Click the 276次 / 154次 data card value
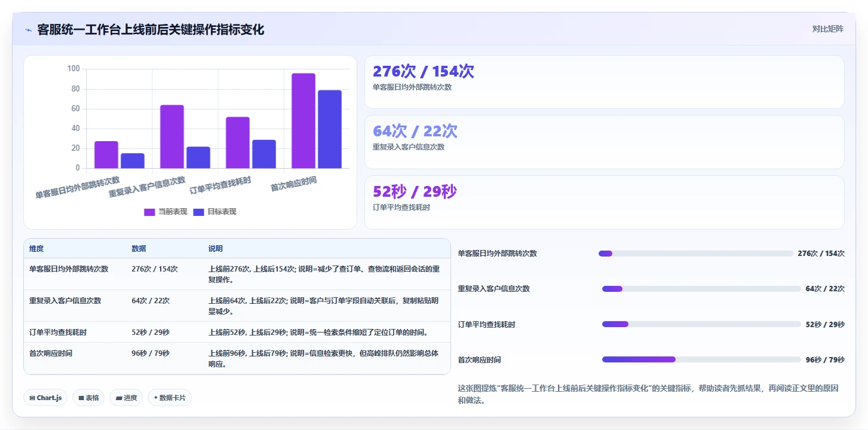Image resolution: width=868 pixels, height=430 pixels. pos(424,71)
